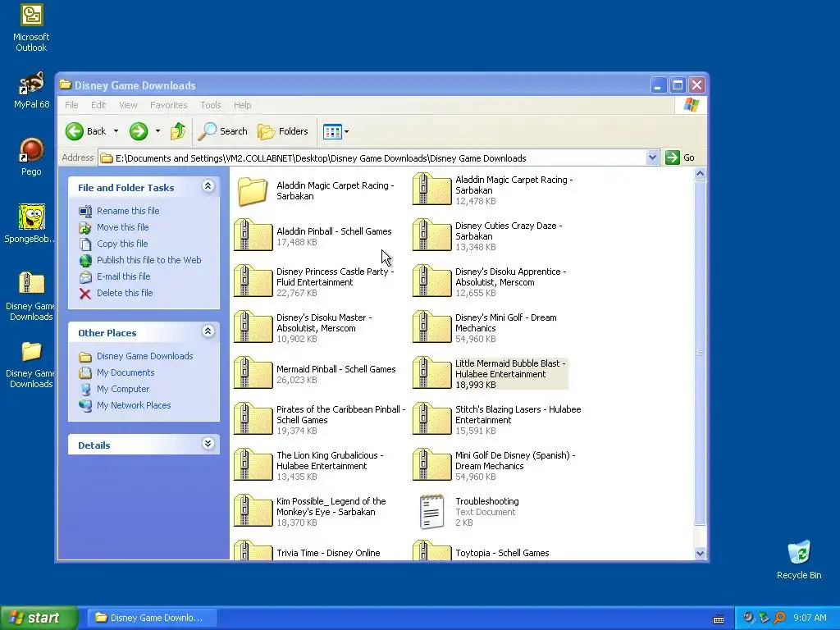Open the Edit menu
Screen dimensions: 840x630
[98, 105]
